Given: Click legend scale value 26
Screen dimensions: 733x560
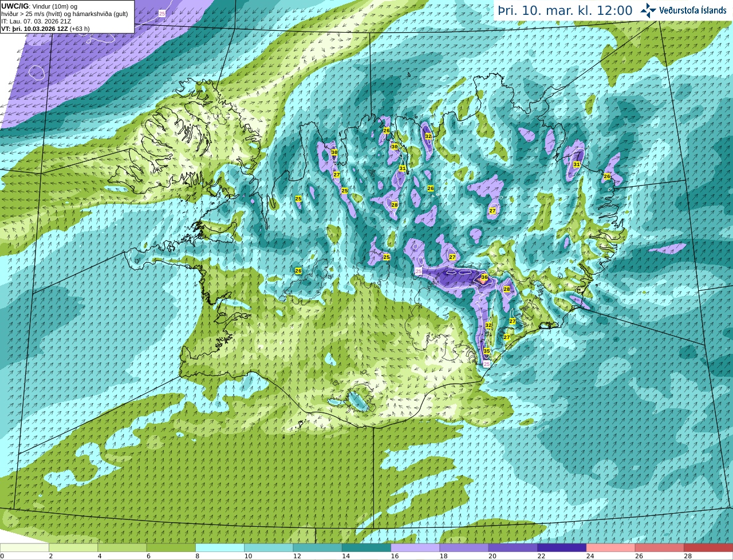Looking at the screenshot, I should tap(639, 556).
